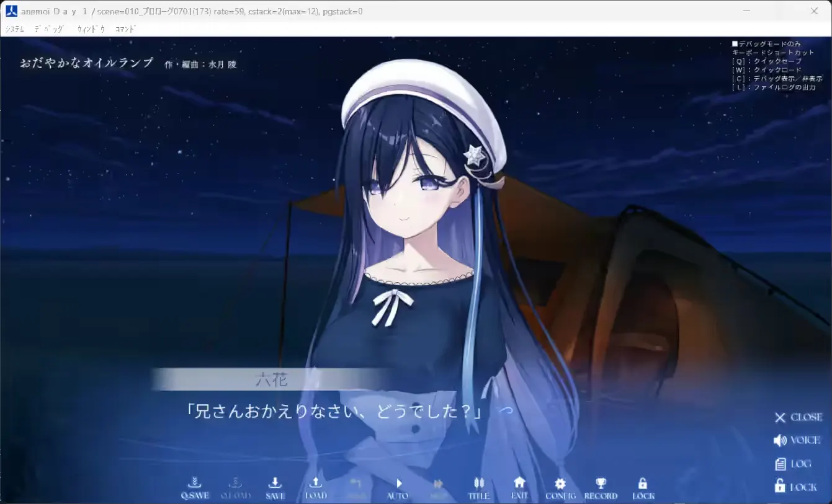Minimize the anemoi window
832x504 pixels.
748,11
